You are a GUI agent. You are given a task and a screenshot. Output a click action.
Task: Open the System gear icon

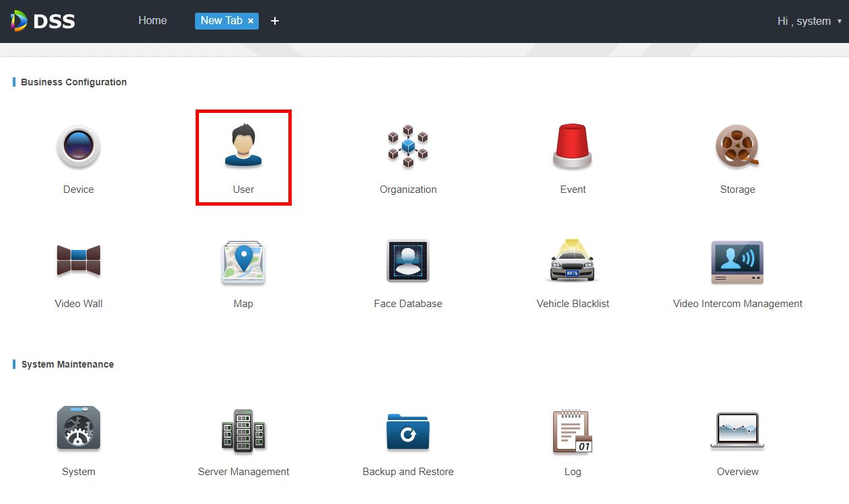pyautogui.click(x=79, y=428)
